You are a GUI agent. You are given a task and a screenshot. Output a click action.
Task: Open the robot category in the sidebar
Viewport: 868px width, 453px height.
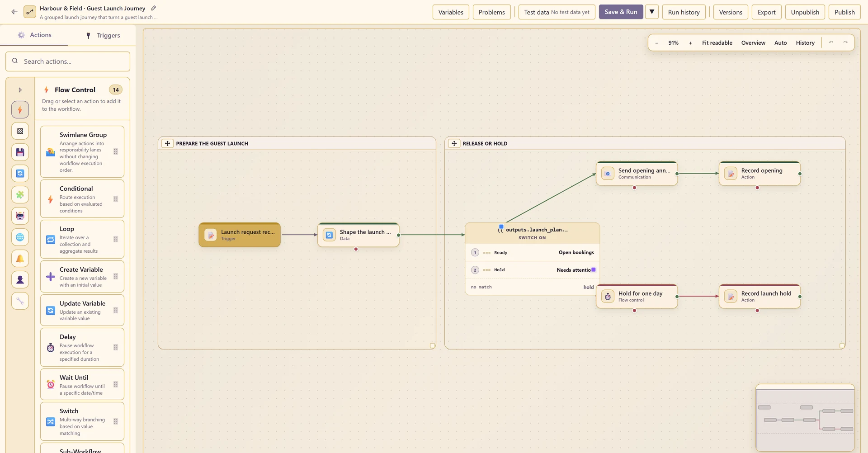click(20, 216)
